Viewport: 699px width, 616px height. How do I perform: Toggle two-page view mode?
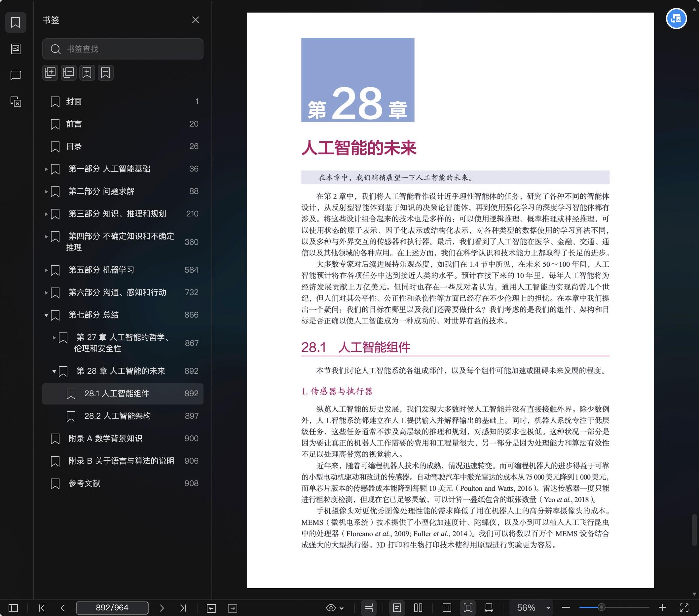coord(418,608)
